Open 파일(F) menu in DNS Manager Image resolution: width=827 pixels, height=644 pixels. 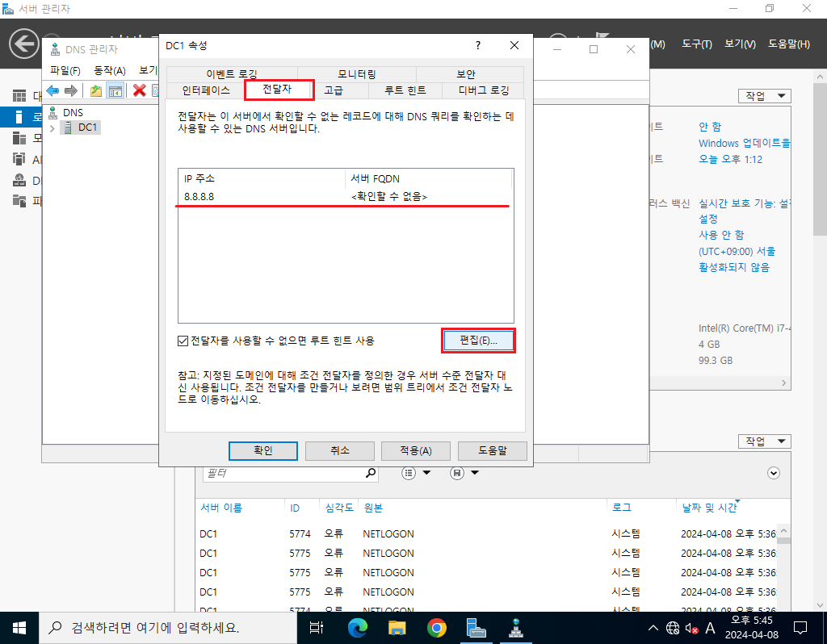[65, 70]
